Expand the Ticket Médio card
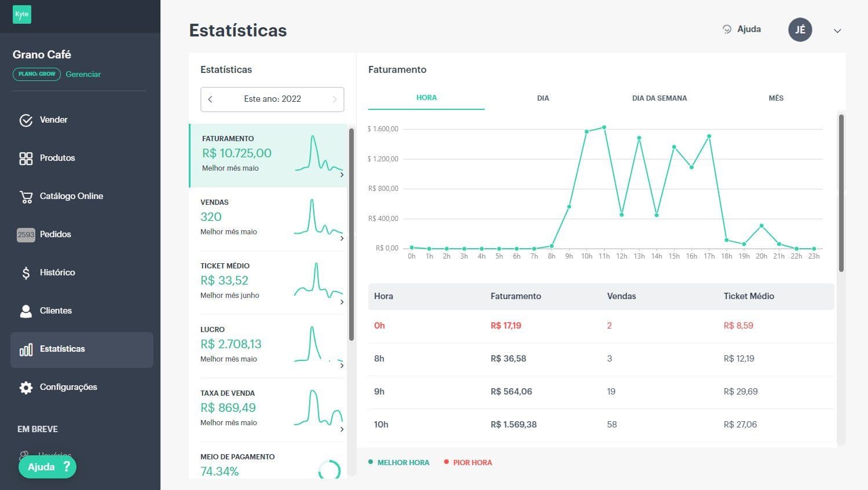The image size is (868, 490). coord(268,283)
